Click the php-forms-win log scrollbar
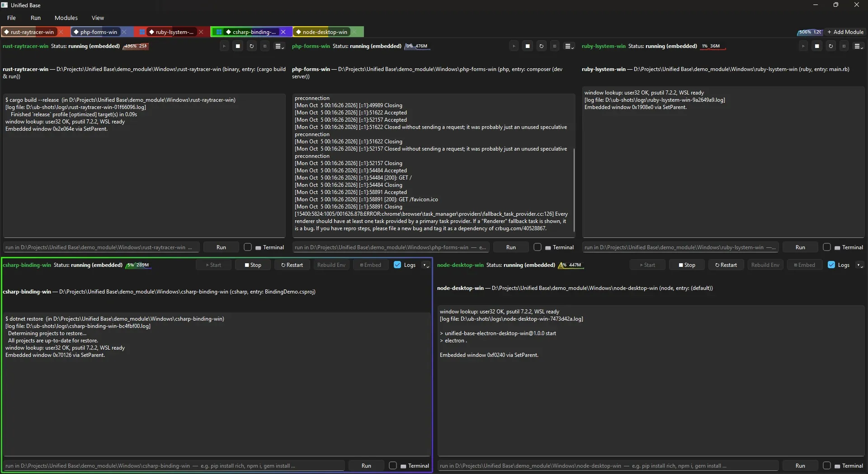The height and width of the screenshot is (474, 868). click(574, 190)
